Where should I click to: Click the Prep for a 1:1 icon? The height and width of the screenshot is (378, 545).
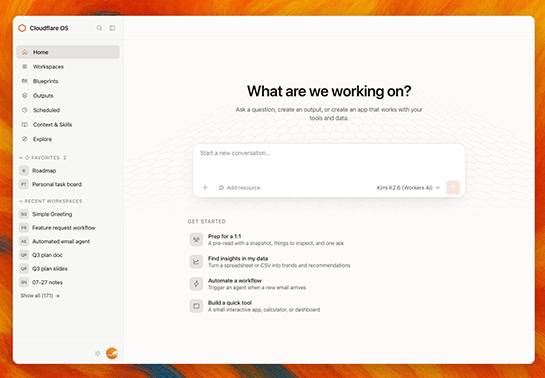(196, 240)
